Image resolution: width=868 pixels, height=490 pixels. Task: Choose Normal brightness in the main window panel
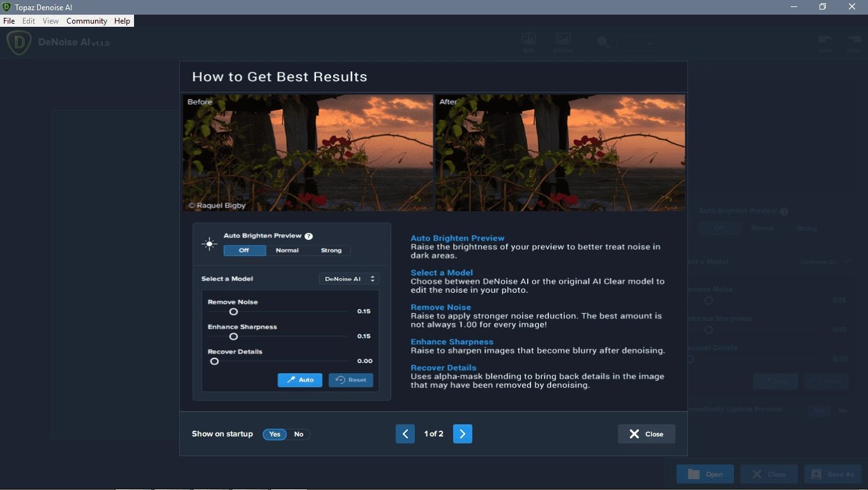[763, 228]
